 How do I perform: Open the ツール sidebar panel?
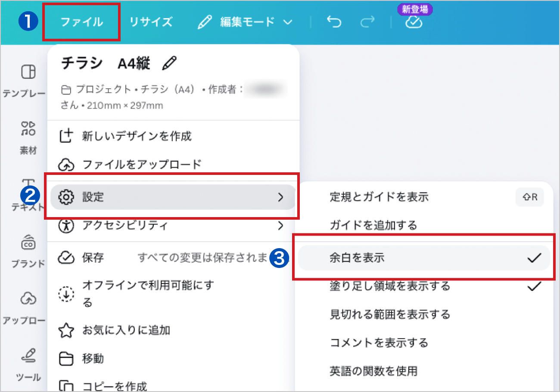point(28,365)
